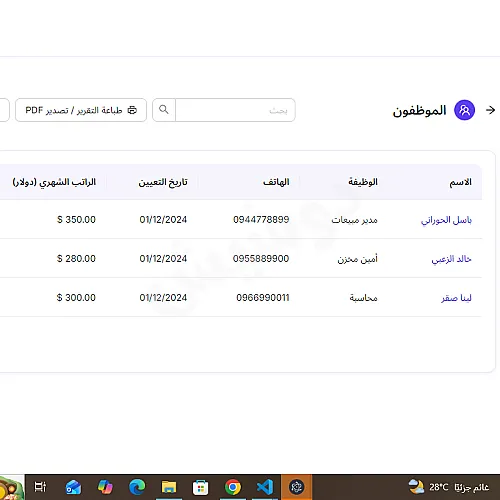Click phone number 0955889900
The height and width of the screenshot is (500, 500).
click(261, 259)
